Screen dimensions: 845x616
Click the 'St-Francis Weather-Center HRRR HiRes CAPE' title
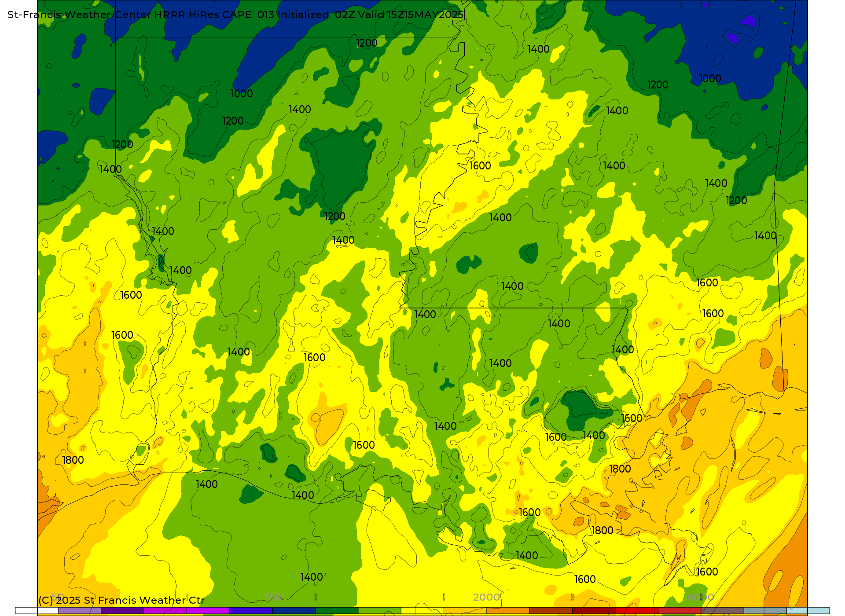click(129, 15)
